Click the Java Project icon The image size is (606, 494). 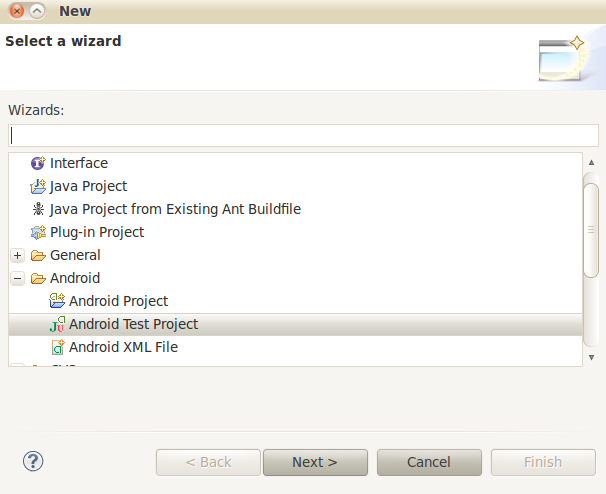(38, 186)
